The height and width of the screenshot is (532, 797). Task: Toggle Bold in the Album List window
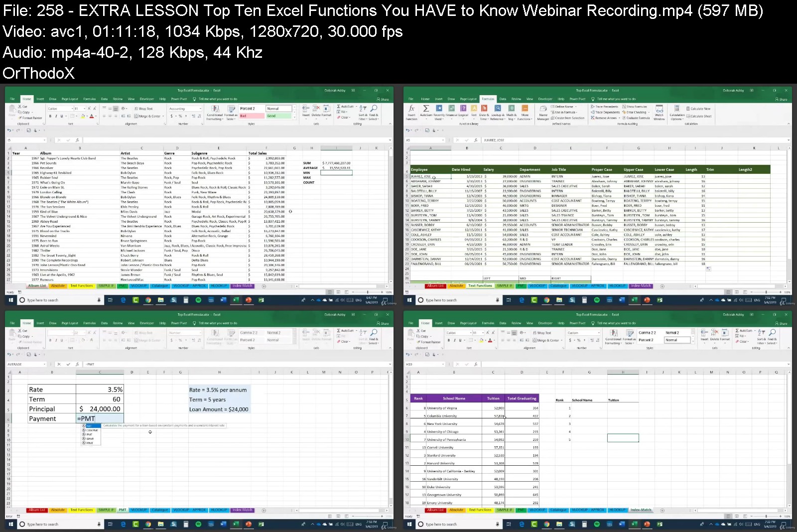tap(50, 116)
